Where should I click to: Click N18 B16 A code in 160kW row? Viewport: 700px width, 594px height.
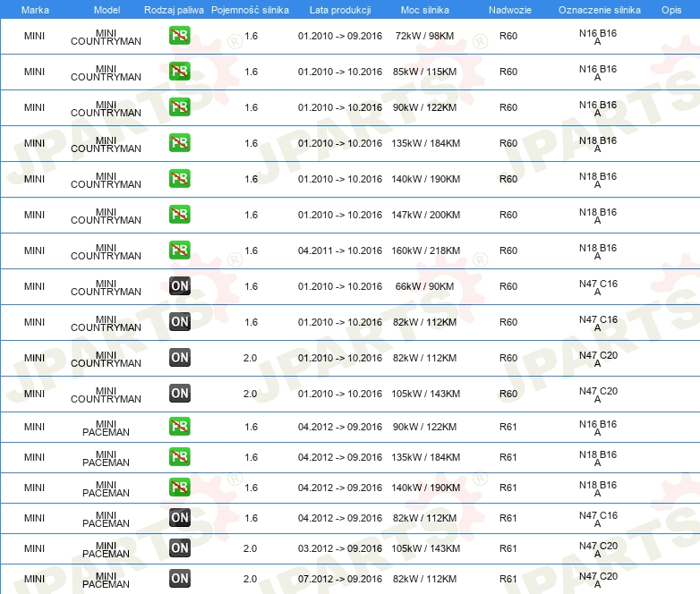click(x=598, y=251)
